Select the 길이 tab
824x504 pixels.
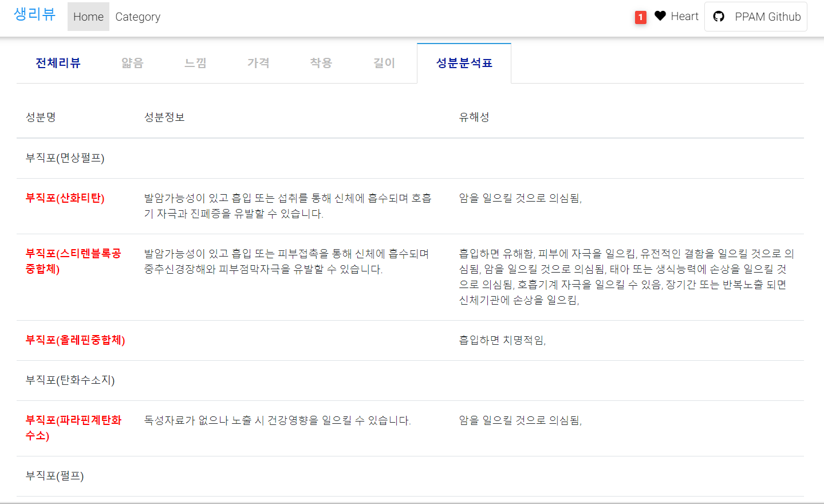(384, 63)
